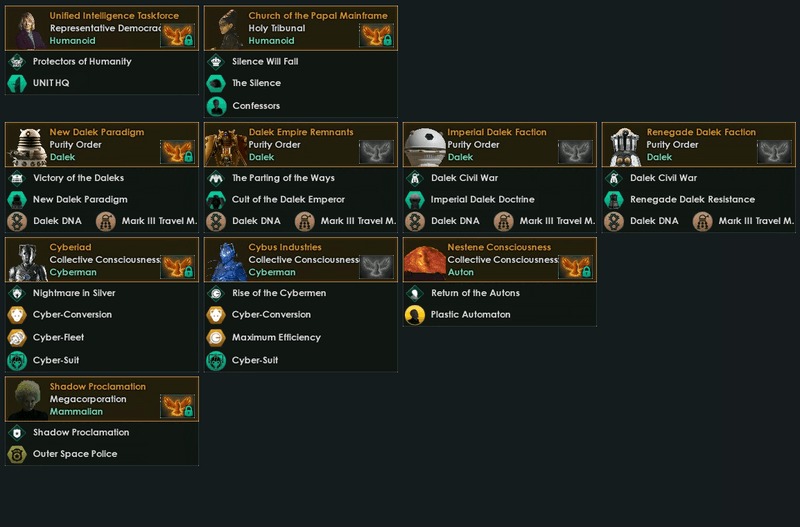Click the Nestene Consciousness portrait thumbnail
The image size is (800, 527).
tap(424, 262)
